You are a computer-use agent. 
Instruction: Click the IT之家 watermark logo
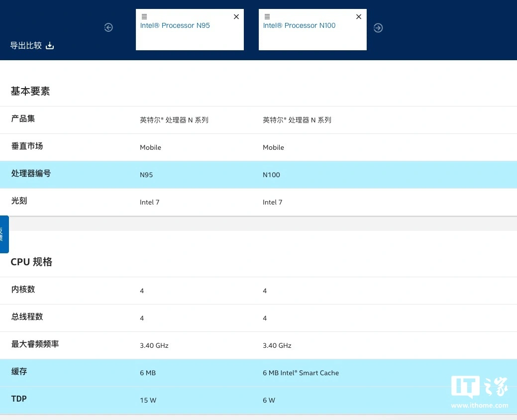tap(480, 392)
